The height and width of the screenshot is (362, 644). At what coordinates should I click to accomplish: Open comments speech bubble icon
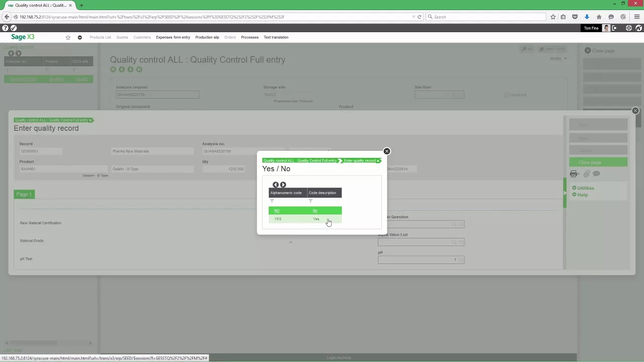[x=596, y=174]
